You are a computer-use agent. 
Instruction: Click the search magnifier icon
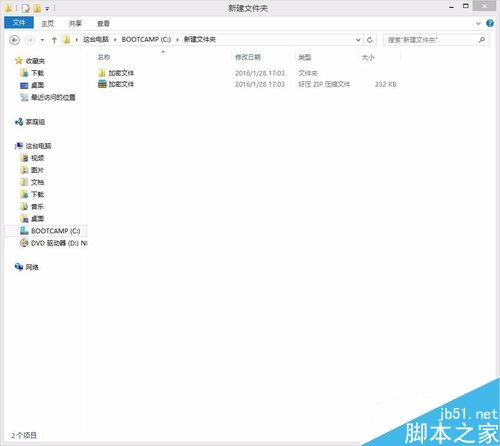[482, 40]
